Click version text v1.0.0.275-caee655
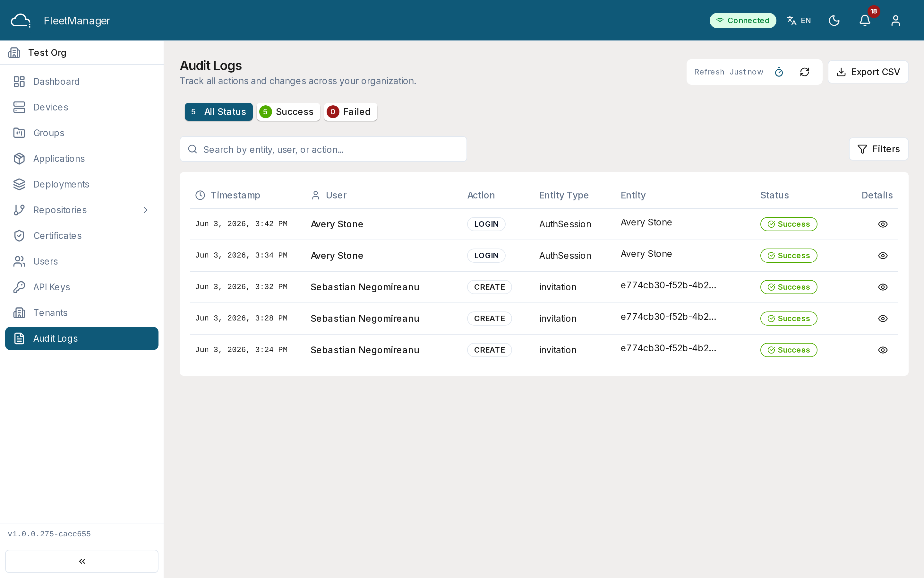 (x=49, y=534)
